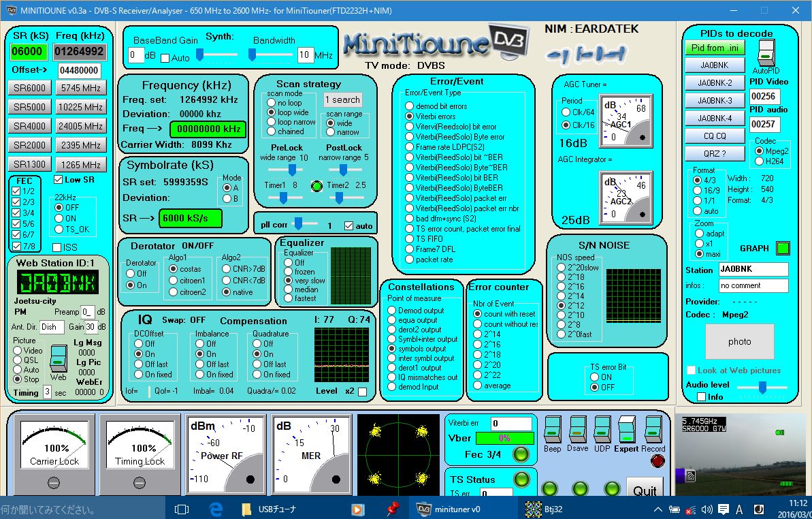The height and width of the screenshot is (519, 812).
Task: Click the red record indicator LED
Action: [657, 460]
